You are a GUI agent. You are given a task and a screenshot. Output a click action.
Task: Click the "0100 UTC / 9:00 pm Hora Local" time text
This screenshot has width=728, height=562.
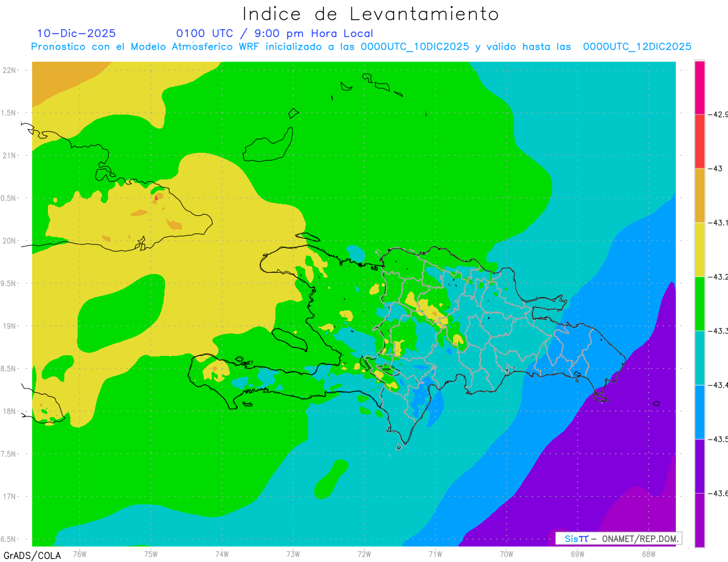coord(275,33)
